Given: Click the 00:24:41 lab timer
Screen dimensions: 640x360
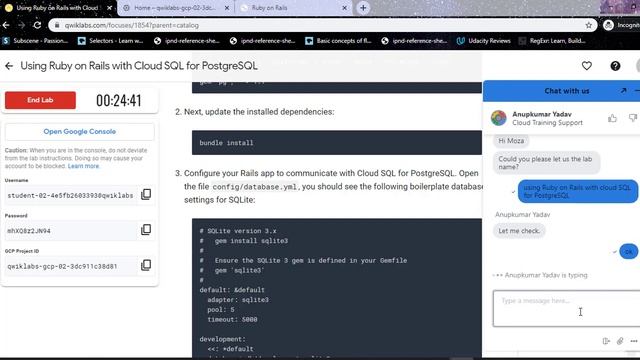Looking at the screenshot, I should click(119, 100).
